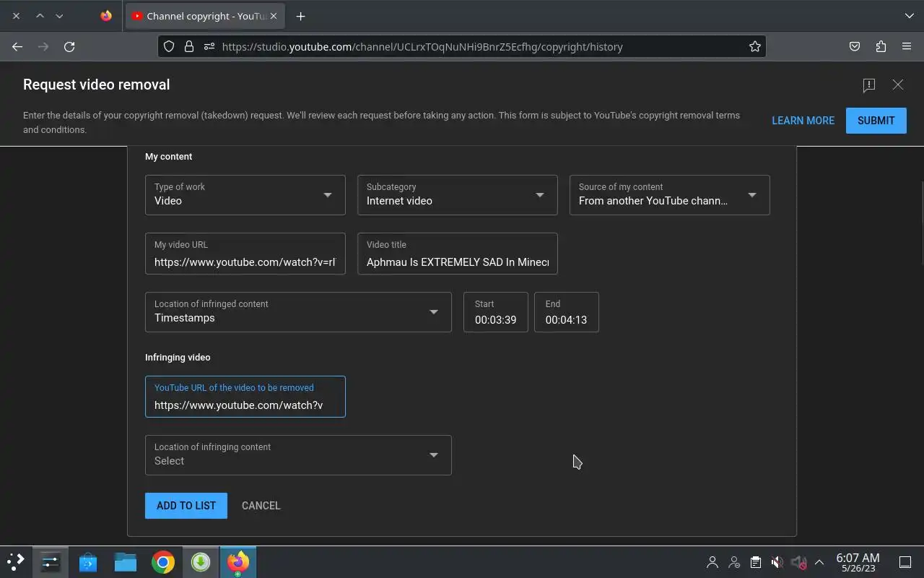Open the tracking protection shield icon
Screen dimensions: 924x578
click(x=169, y=46)
